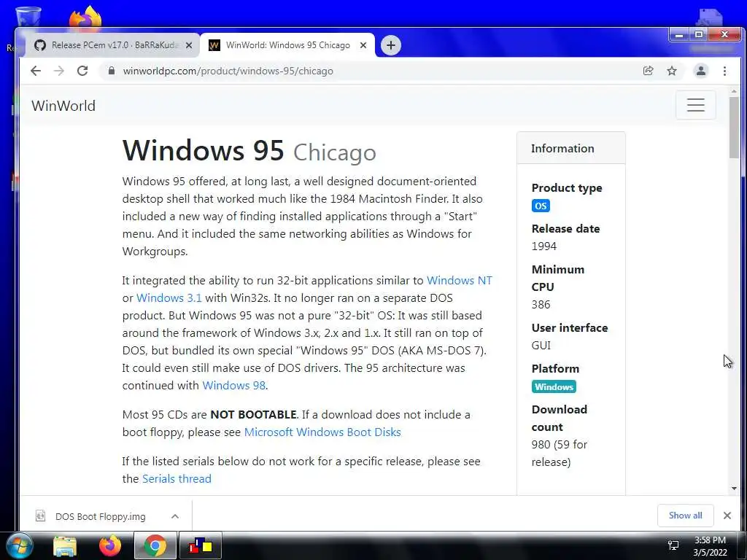View site security lock icon

click(x=112, y=71)
